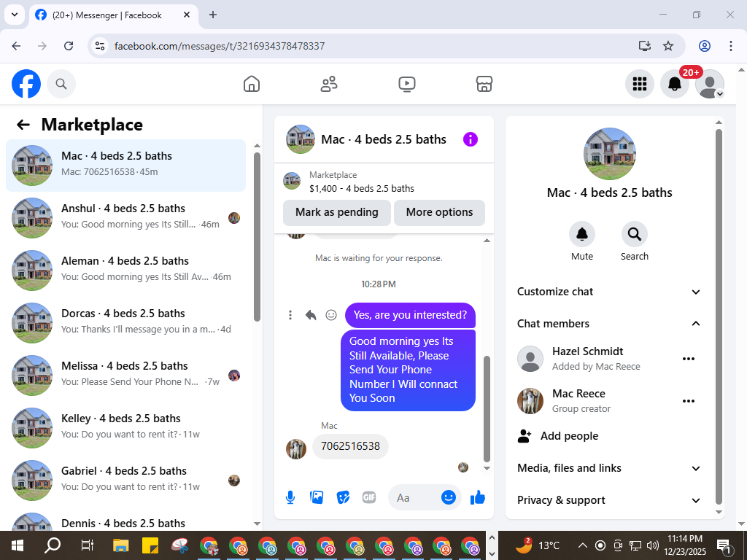Open the Marketplace storefront icon
The width and height of the screenshot is (747, 560).
(484, 84)
